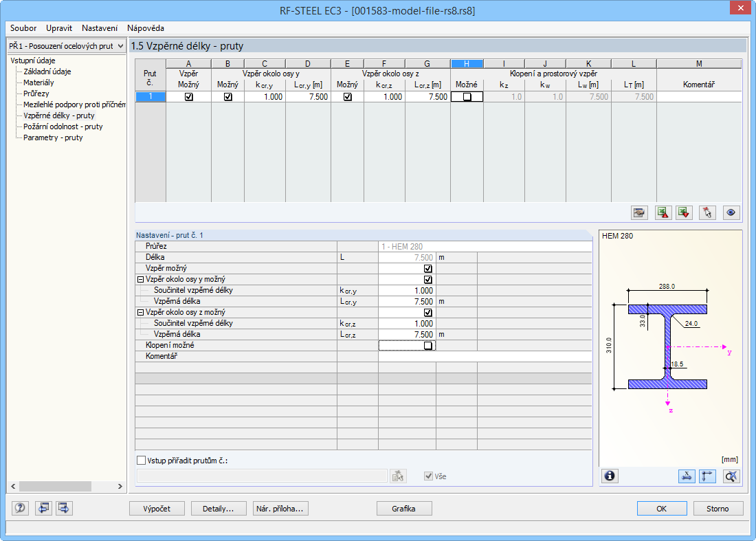756x541 pixels.
Task: Click settings 'Vzpěrná délka' L cr,z value
Action: (x=407, y=335)
